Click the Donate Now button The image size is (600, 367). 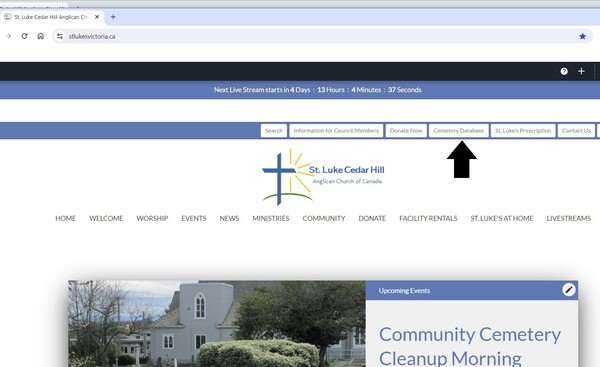[406, 130]
